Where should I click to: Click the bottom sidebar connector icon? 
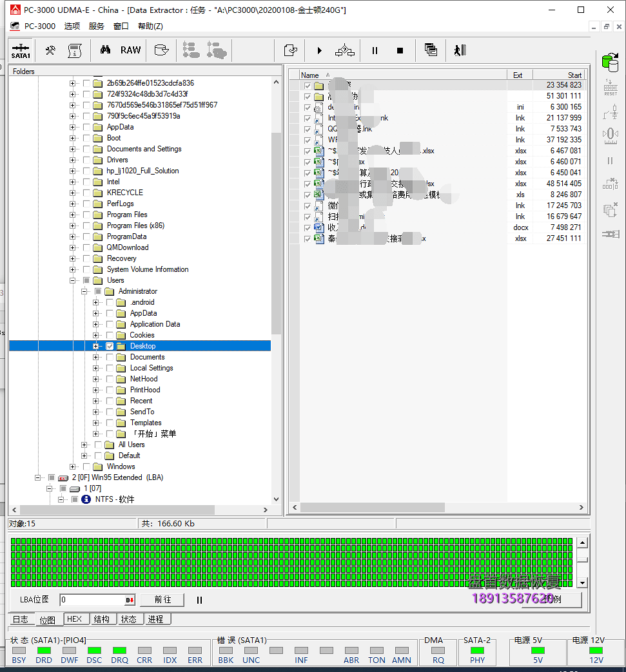coord(611,234)
